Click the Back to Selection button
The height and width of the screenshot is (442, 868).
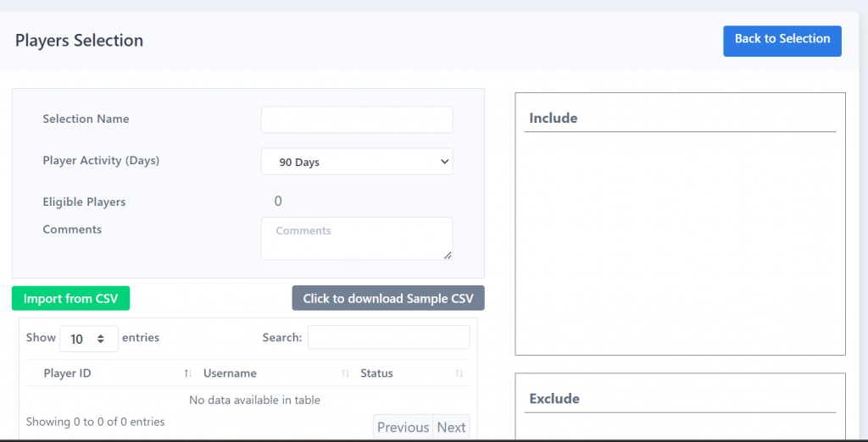782,41
